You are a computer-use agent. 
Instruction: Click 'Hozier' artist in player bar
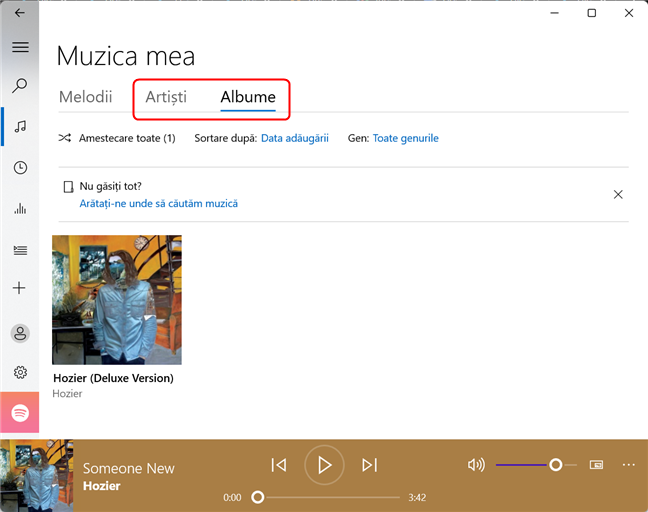pos(102,486)
